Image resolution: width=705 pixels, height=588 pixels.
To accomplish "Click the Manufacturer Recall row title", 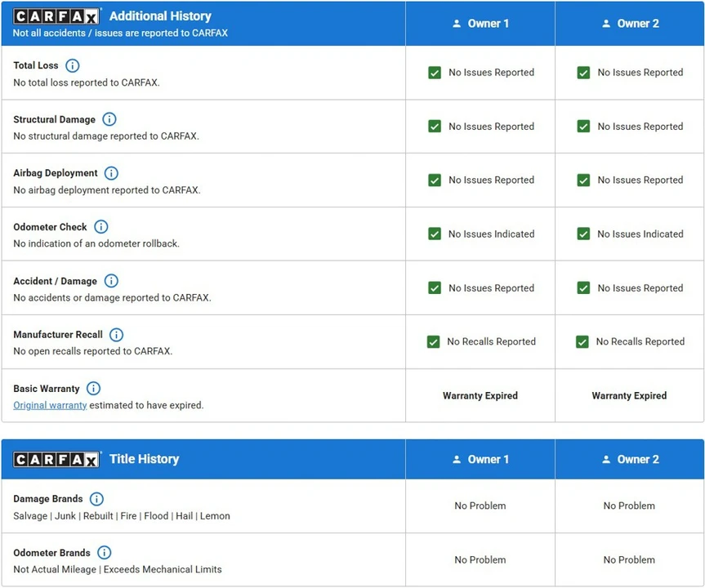I will (x=57, y=335).
